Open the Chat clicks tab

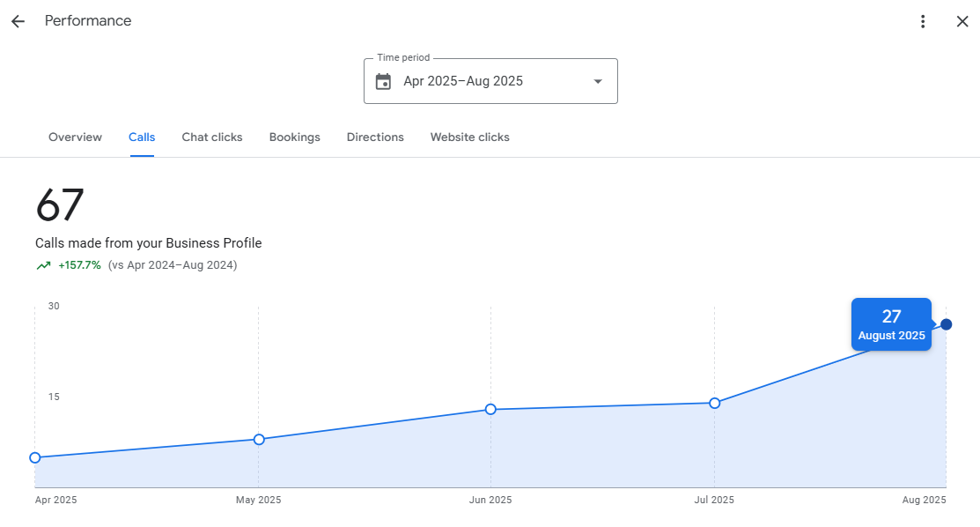212,137
